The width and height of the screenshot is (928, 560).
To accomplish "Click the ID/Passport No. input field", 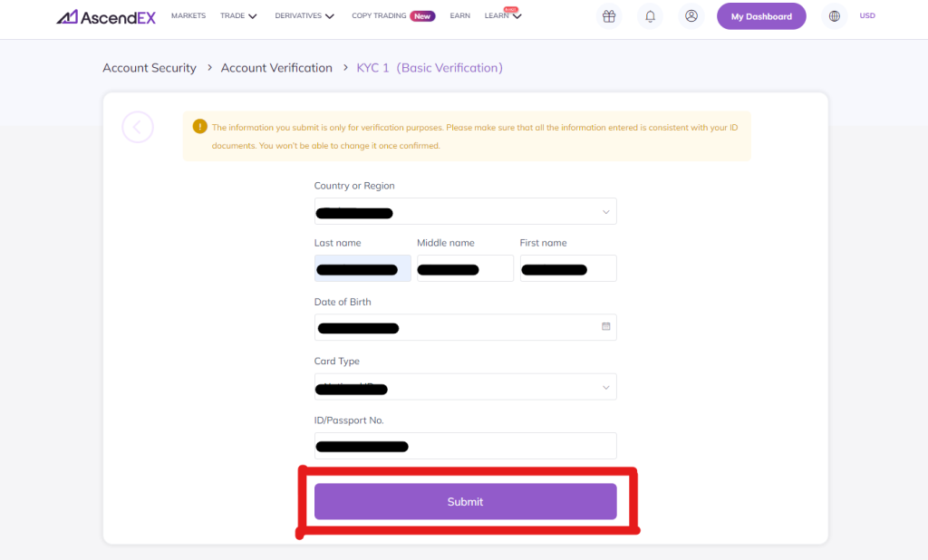I will coord(465,445).
